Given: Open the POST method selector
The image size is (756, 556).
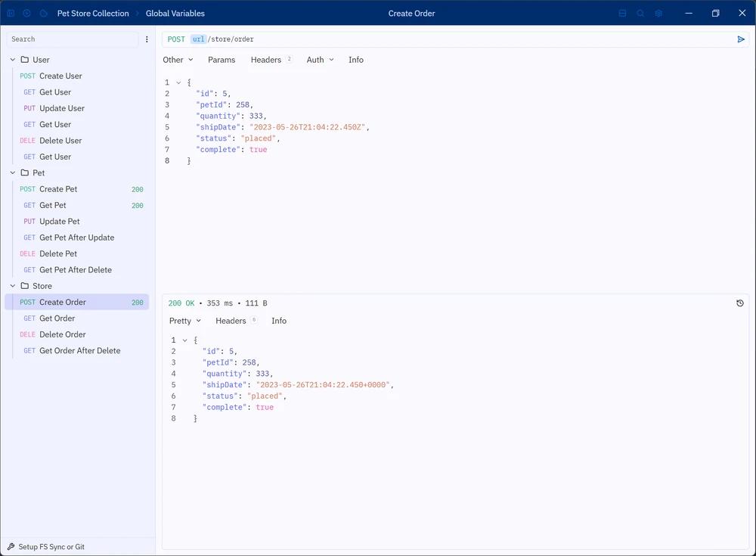Looking at the screenshot, I should (176, 39).
